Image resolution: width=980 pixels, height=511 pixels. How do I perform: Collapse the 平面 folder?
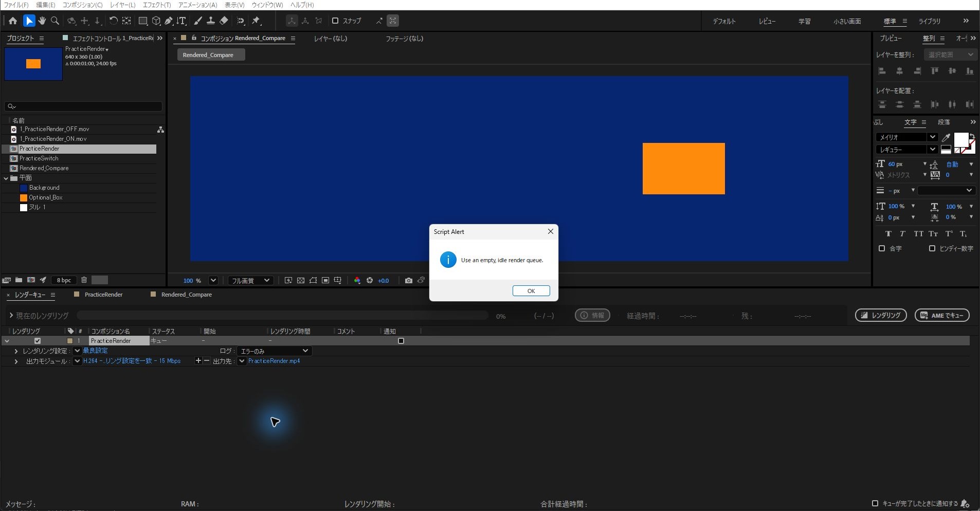click(x=6, y=178)
